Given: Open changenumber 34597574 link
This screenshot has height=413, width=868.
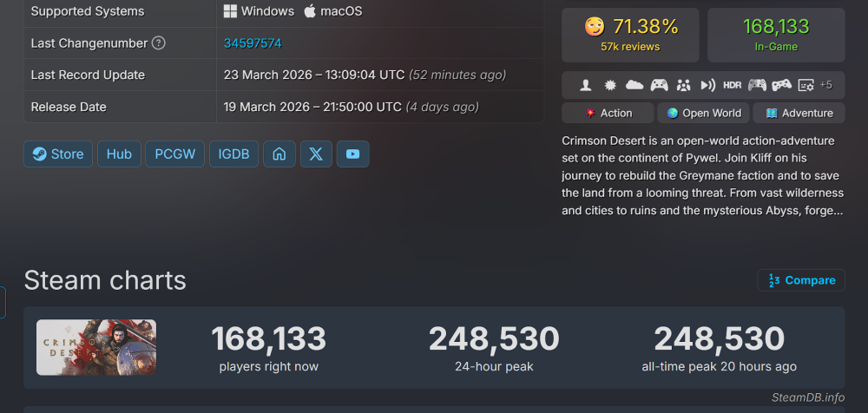Looking at the screenshot, I should [x=253, y=43].
